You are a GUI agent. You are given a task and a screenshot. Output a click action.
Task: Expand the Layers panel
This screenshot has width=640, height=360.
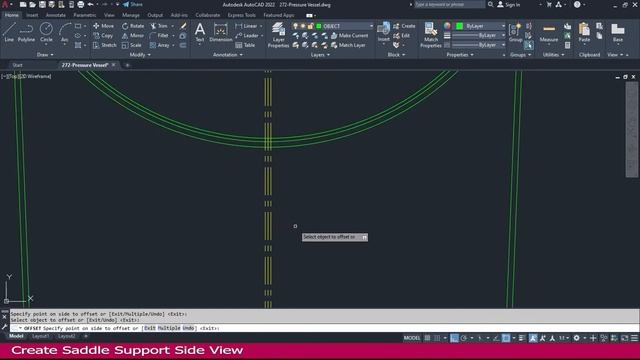(x=320, y=55)
